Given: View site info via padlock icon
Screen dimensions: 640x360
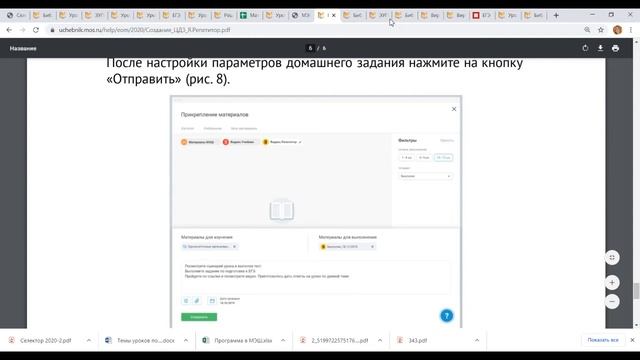Looking at the screenshot, I should (x=52, y=30).
